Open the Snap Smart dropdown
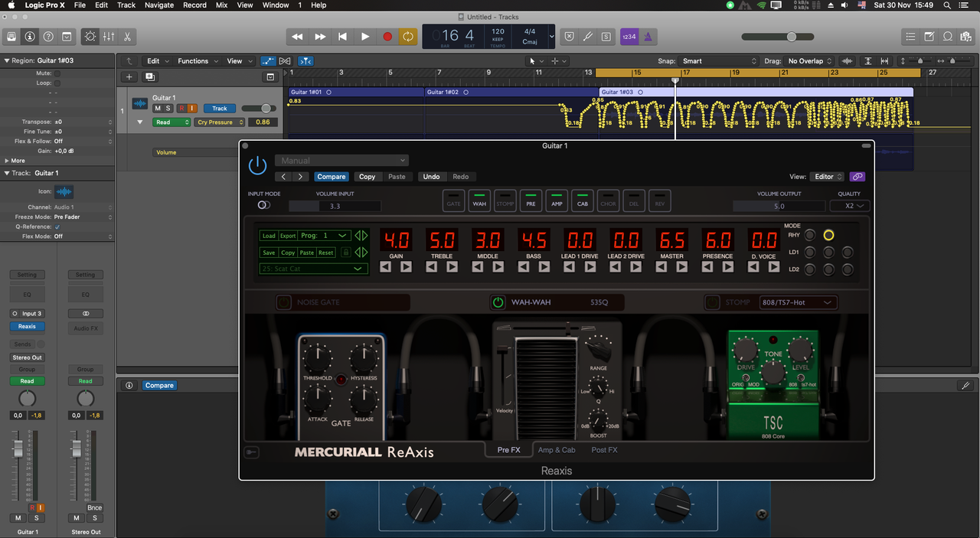 point(719,61)
